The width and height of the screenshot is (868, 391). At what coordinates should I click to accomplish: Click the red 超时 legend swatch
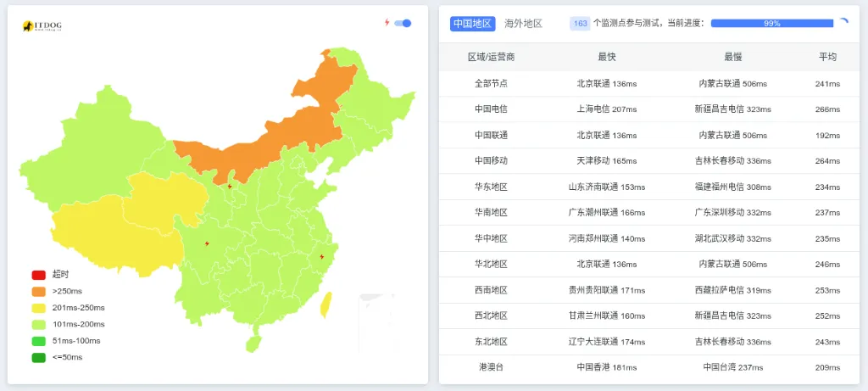[39, 275]
